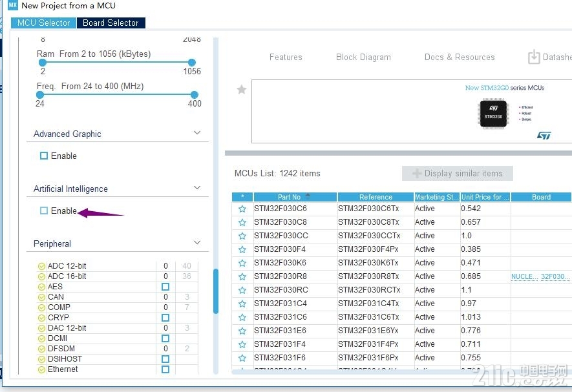Sort by Marketing Status column
Viewport: 572px width, 392px height.
tap(437, 197)
